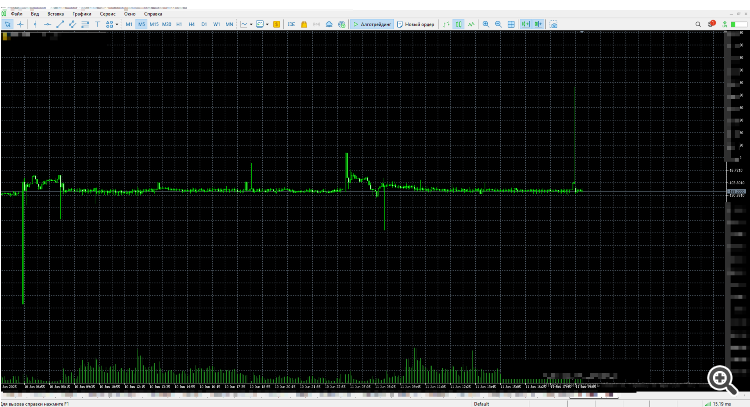Click the Default profile in status bar
This screenshot has width=750, height=407.
481,404
